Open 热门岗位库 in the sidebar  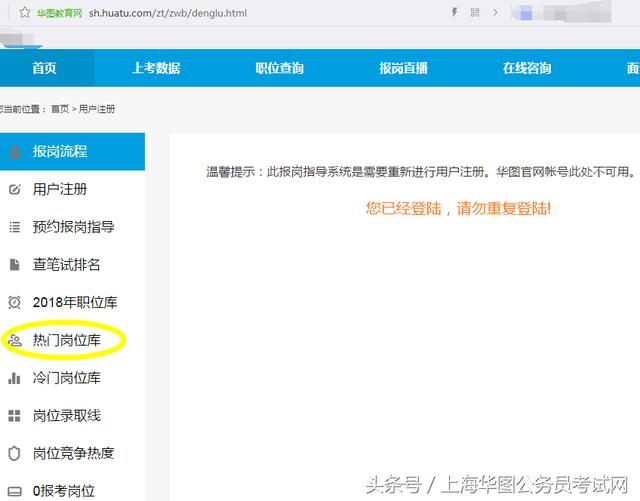click(67, 340)
